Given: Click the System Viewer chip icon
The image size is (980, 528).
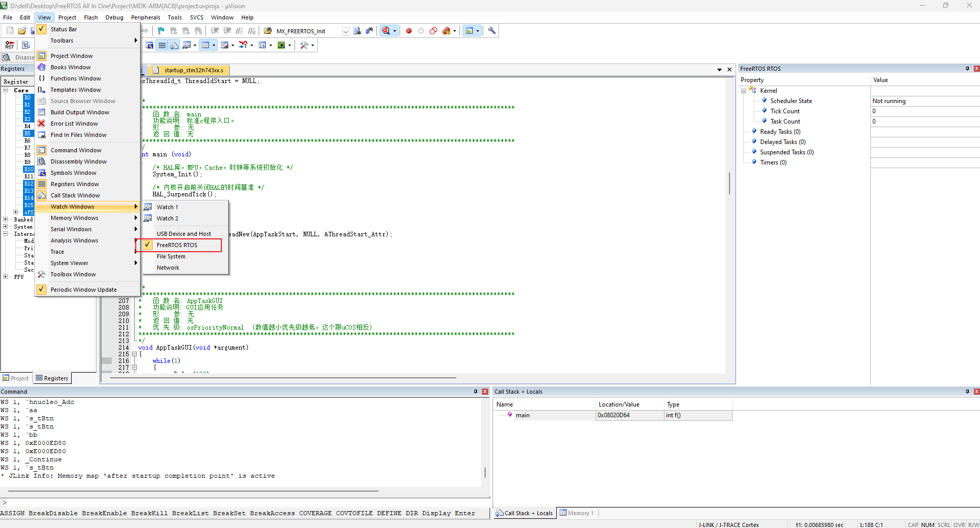Looking at the screenshot, I should coord(281,45).
